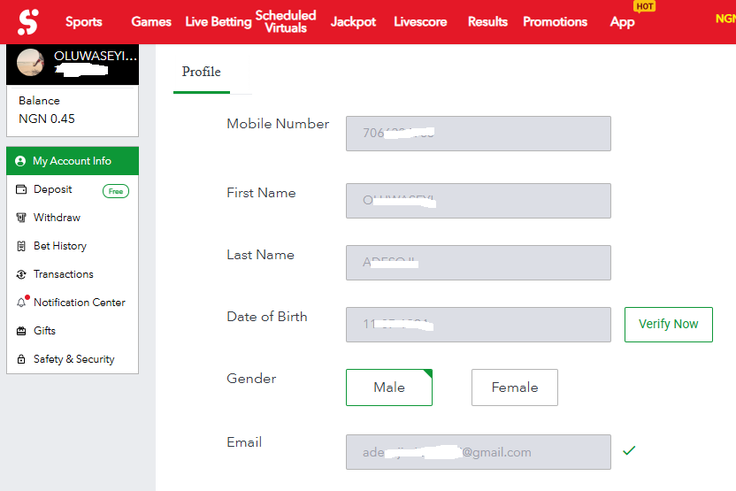Open the Games menu
This screenshot has height=491, width=736.
point(151,22)
